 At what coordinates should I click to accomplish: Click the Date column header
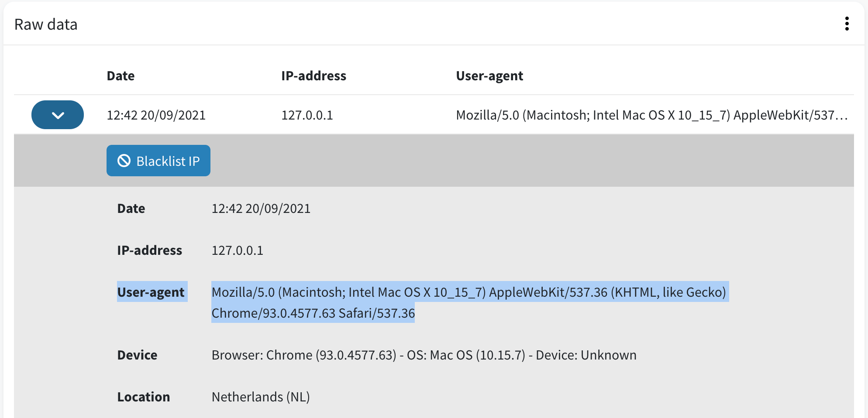coord(121,76)
